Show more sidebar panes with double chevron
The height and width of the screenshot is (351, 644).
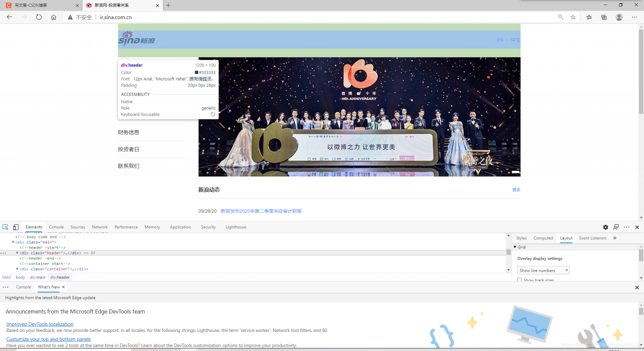pyautogui.click(x=615, y=238)
